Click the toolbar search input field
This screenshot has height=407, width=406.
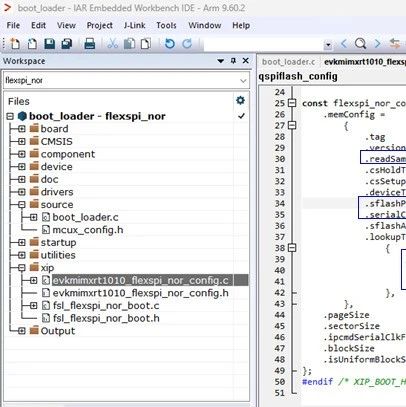pos(263,44)
